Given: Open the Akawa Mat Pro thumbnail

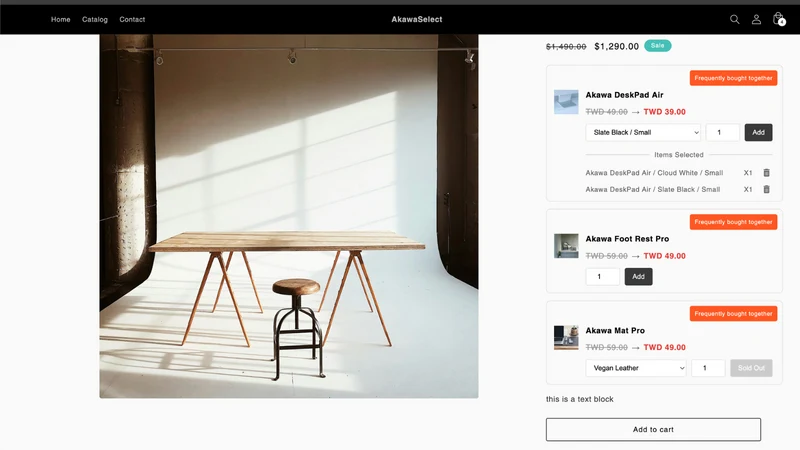Looking at the screenshot, I should tap(566, 338).
